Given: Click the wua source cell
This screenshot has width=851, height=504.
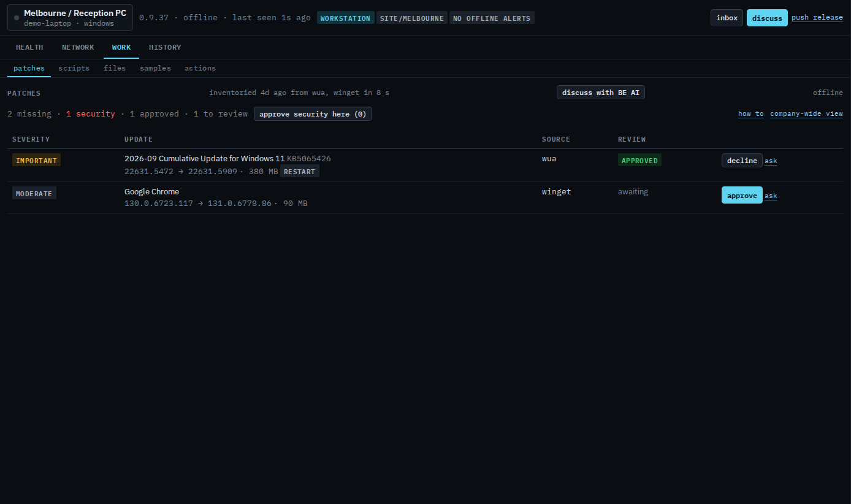Looking at the screenshot, I should tap(549, 159).
